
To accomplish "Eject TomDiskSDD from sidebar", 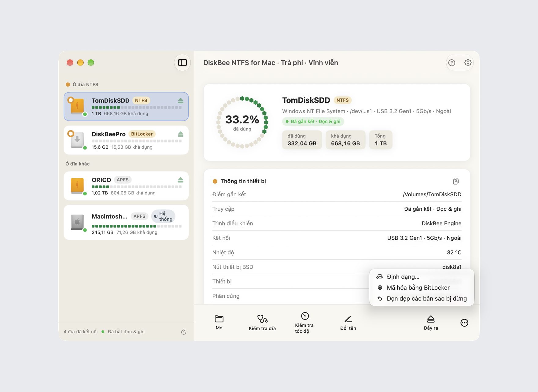I will pos(181,101).
